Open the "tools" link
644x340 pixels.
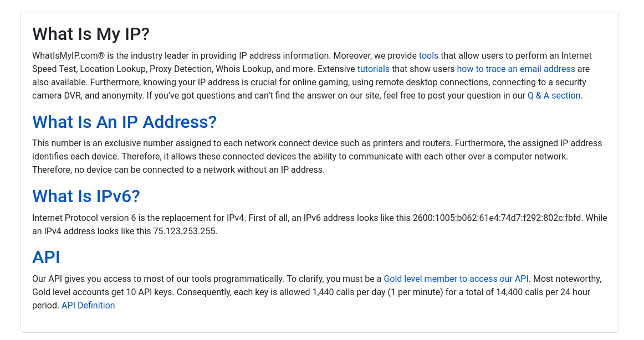[x=428, y=56]
